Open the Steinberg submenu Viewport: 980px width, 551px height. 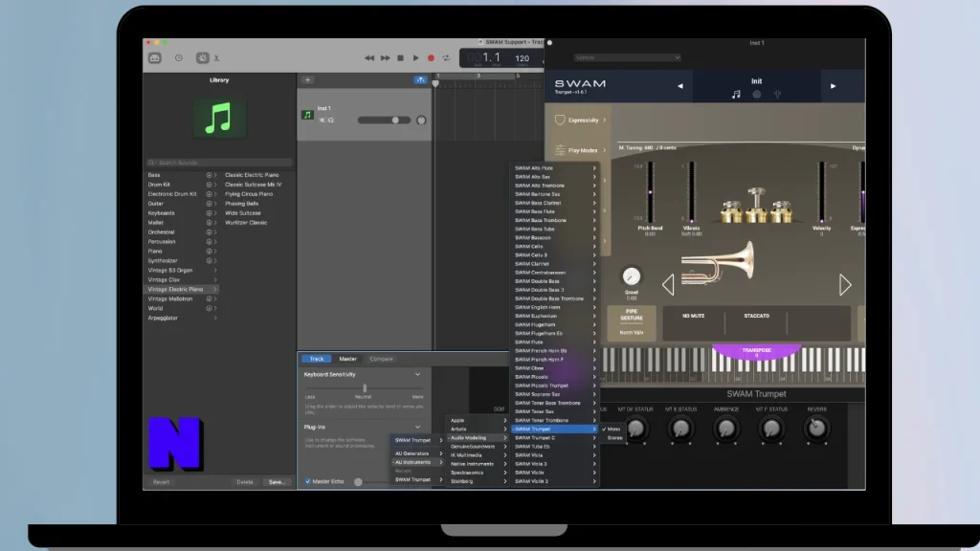478,482
